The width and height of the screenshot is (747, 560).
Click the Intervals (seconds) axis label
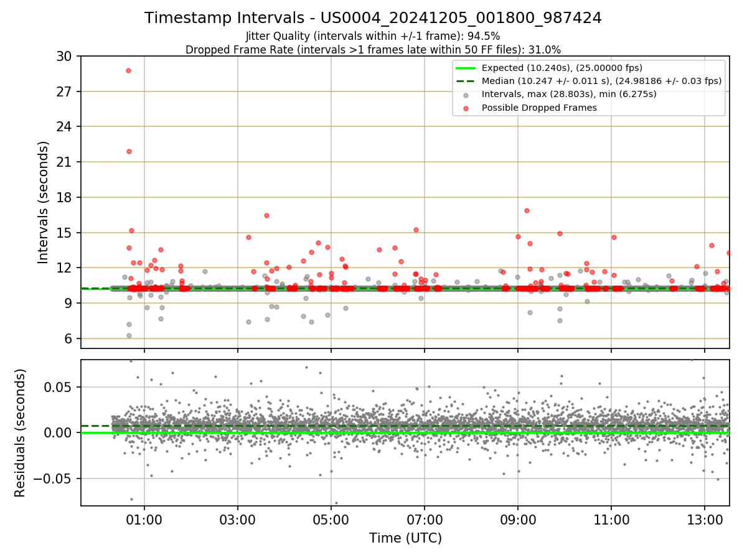(43, 202)
